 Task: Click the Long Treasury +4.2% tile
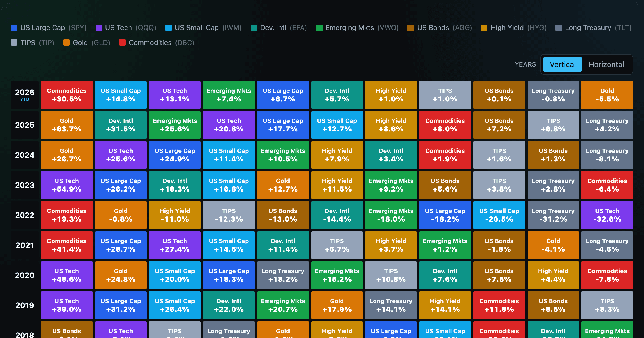607,125
